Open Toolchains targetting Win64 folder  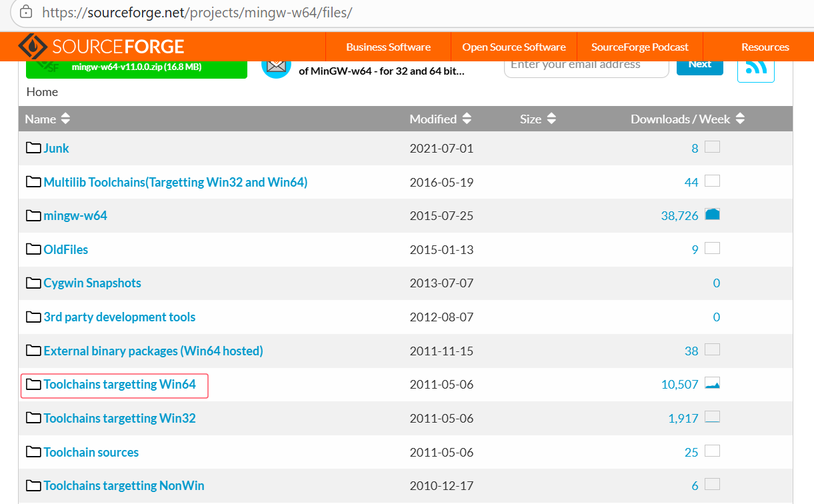coord(120,384)
